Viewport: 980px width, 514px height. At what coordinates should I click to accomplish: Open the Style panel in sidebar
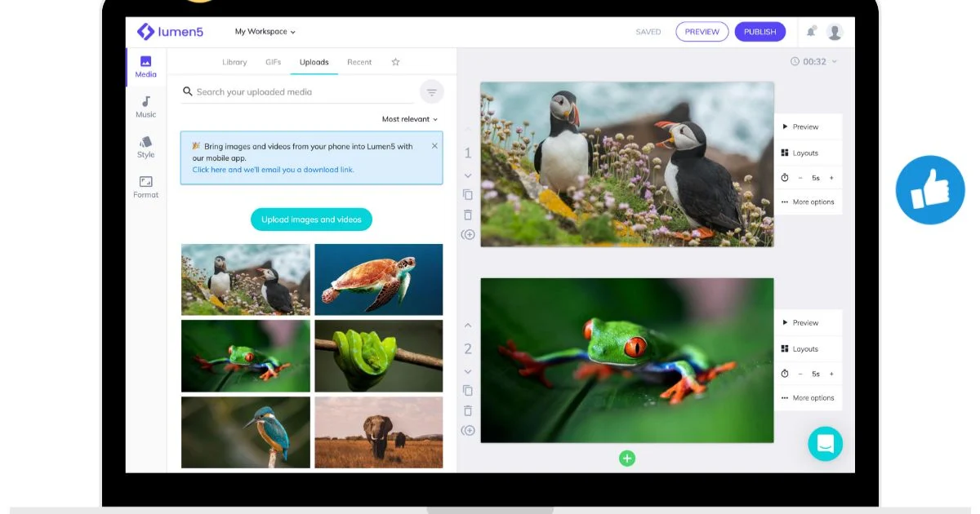(145, 147)
